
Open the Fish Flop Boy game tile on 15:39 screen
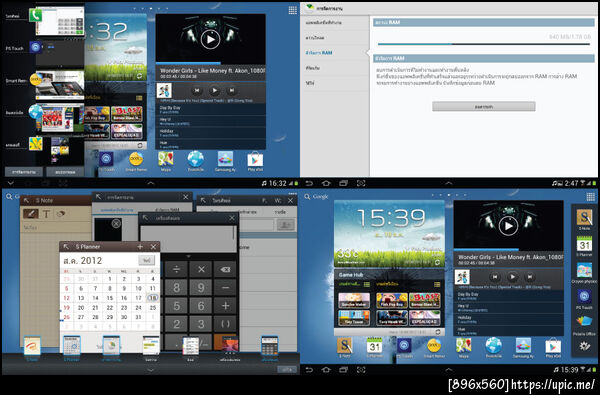pyautogui.click(x=391, y=300)
